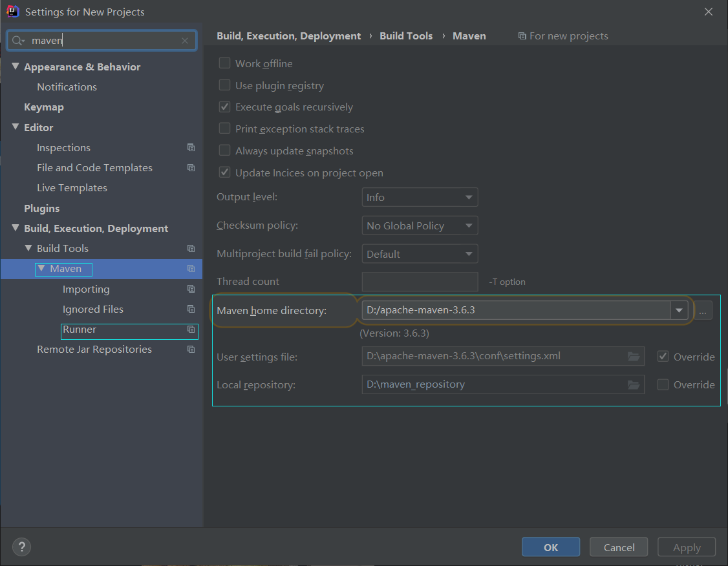This screenshot has width=728, height=566.
Task: Click the project-level icon next to Build Tools
Action: 191,249
